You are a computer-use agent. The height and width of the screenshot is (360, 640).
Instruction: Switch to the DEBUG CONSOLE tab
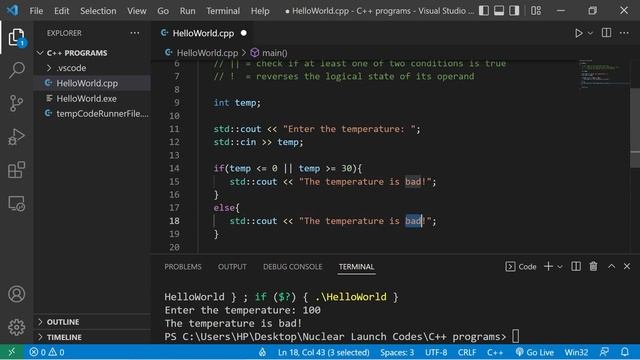[292, 267]
